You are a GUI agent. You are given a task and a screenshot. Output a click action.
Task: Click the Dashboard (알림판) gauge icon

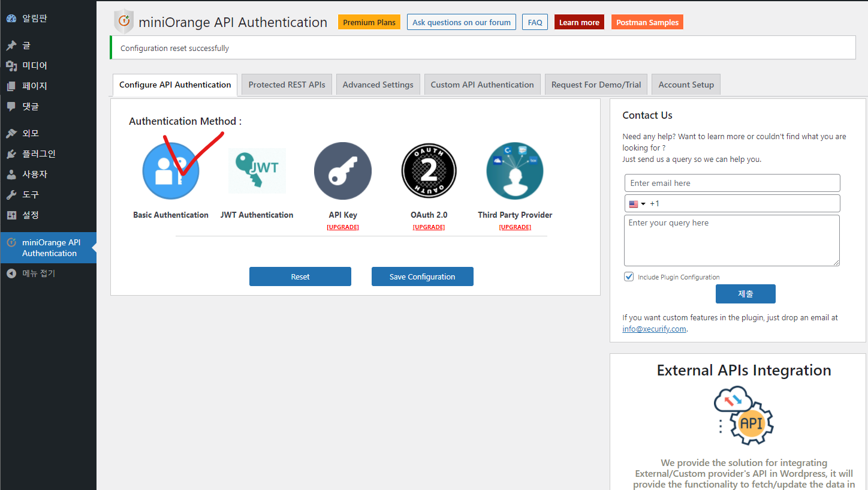coord(11,19)
